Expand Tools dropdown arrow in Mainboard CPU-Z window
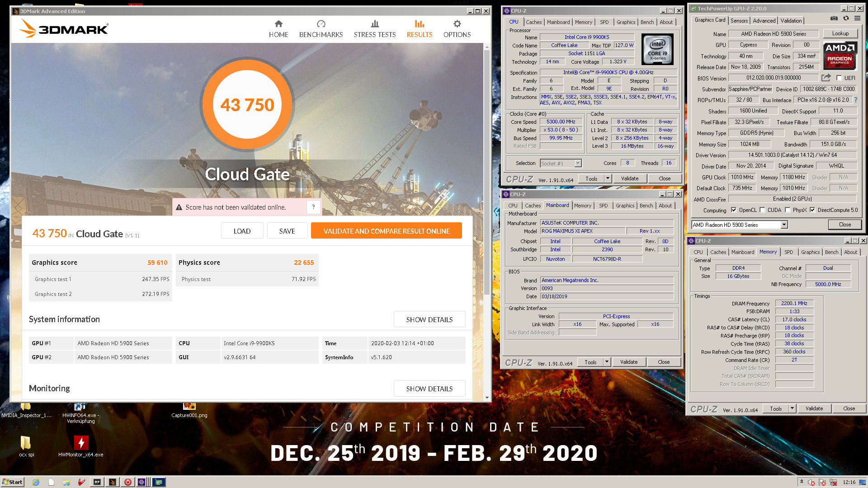 pyautogui.click(x=607, y=362)
